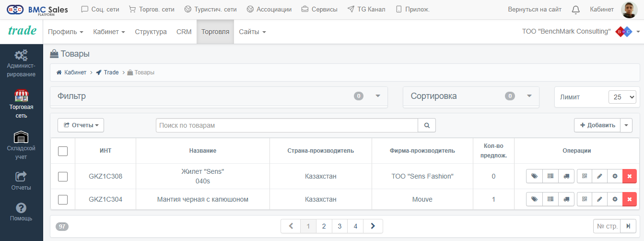Image resolution: width=644 pixels, height=241 pixels.
Task: Focus the Поиск по товарам field
Action: pyautogui.click(x=287, y=125)
